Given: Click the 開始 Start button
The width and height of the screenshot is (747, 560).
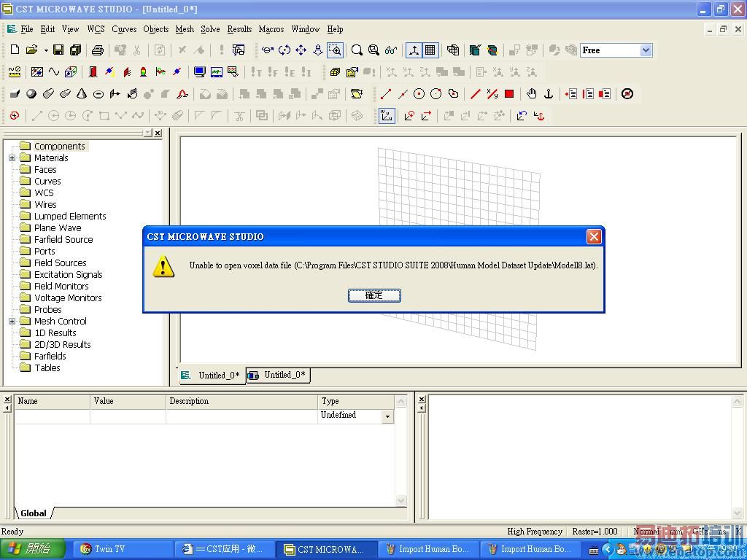Looking at the screenshot, I should click(31, 549).
